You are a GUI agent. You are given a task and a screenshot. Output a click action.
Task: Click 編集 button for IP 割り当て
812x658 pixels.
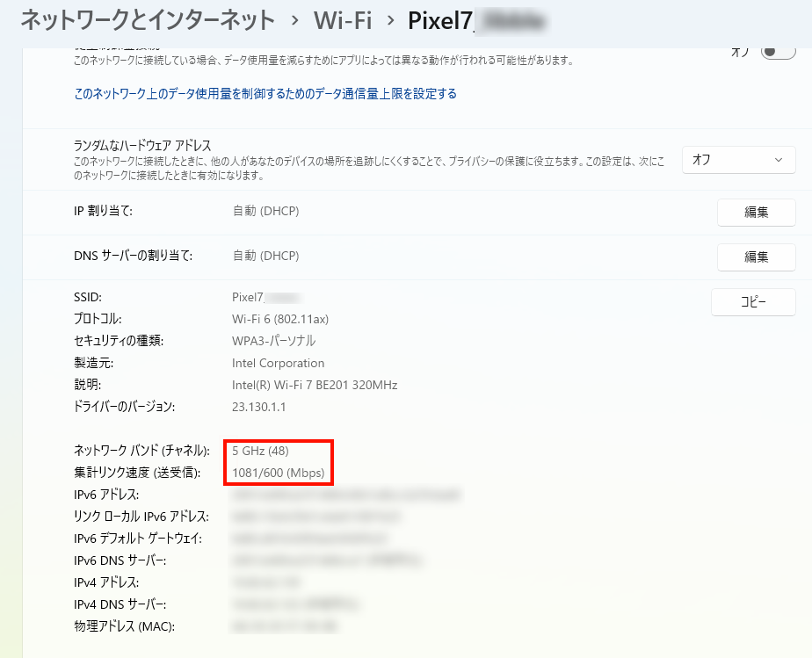pos(756,212)
